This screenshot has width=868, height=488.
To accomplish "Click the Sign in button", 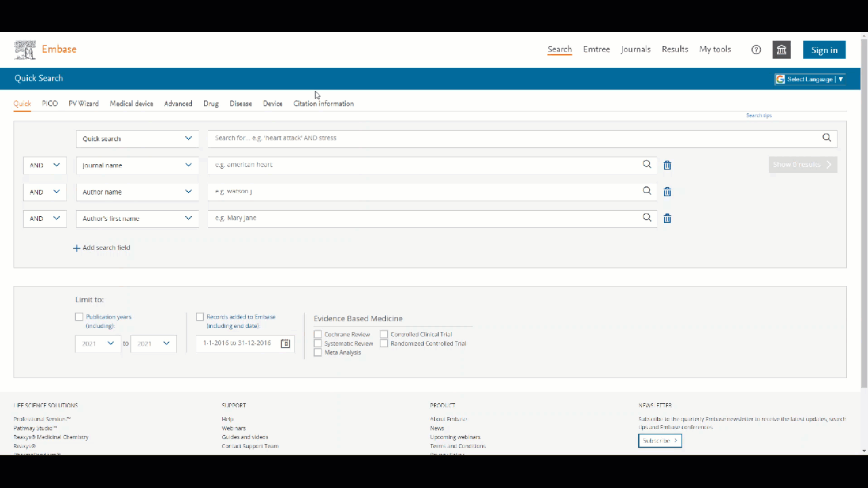I will (824, 49).
